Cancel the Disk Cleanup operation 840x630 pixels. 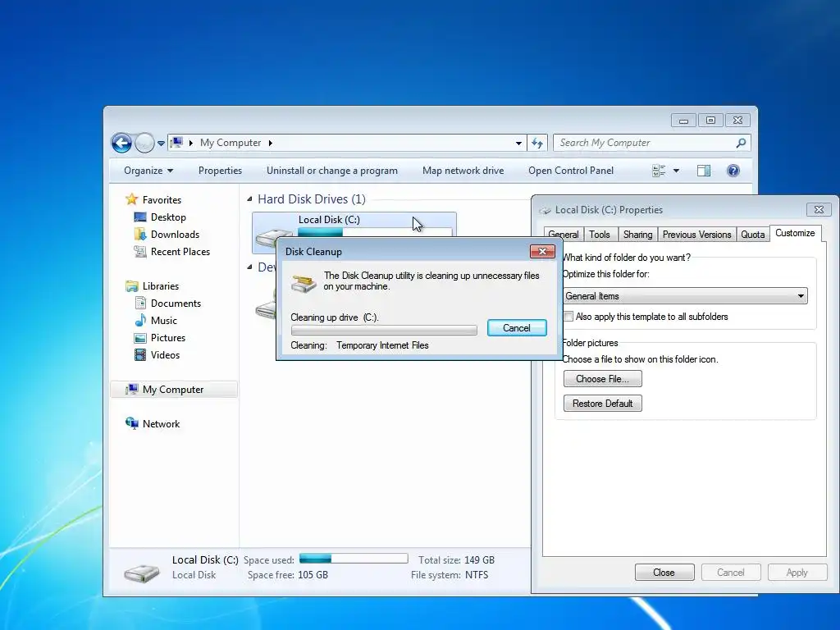517,328
